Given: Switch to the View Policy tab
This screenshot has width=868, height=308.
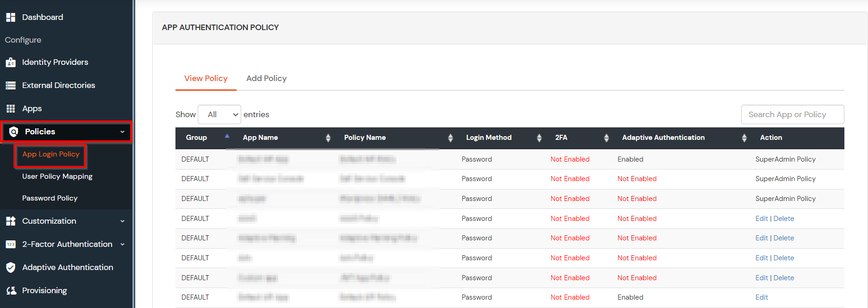Looking at the screenshot, I should tap(206, 78).
